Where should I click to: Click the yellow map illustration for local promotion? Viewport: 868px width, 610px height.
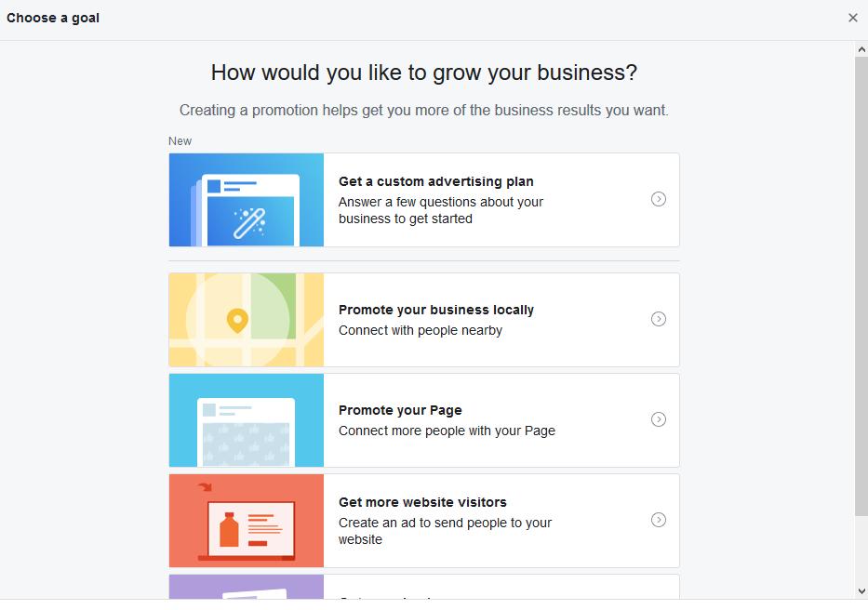246,319
